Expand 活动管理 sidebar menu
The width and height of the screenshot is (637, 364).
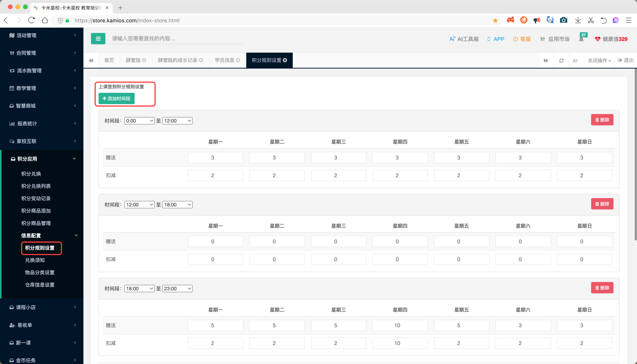pos(42,35)
